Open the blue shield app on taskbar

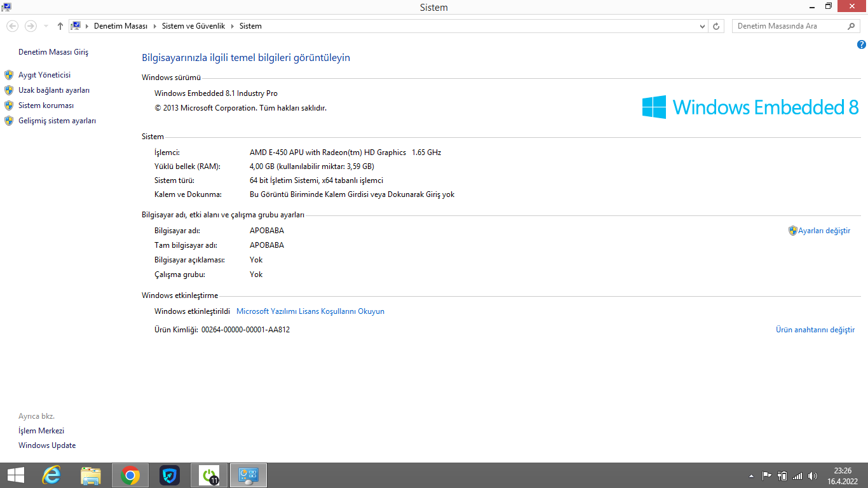tap(170, 475)
